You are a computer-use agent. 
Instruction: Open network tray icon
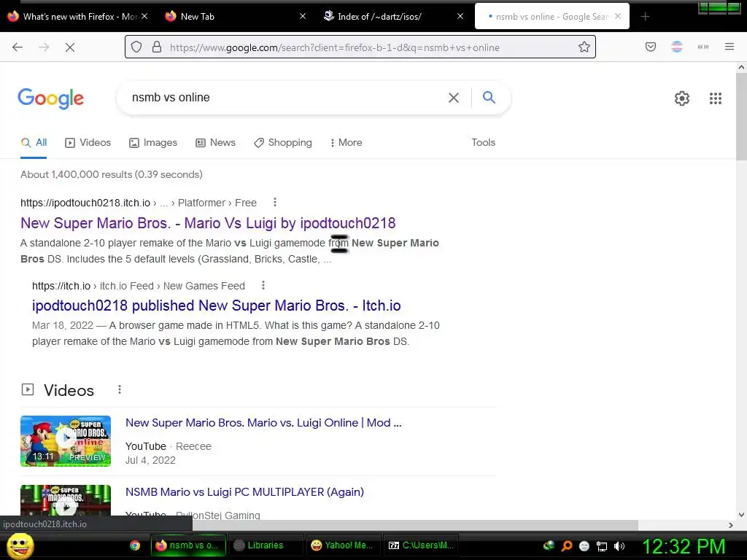602,546
